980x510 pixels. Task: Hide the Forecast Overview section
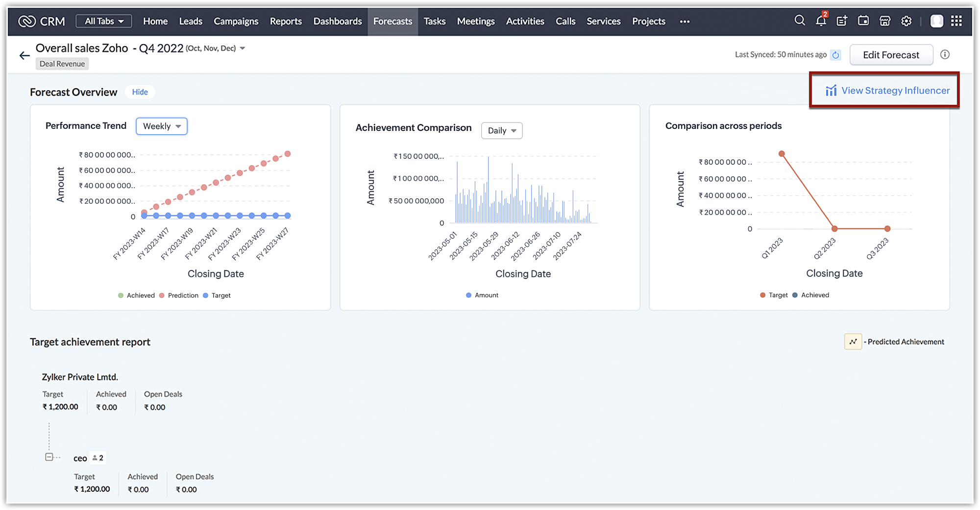140,92
